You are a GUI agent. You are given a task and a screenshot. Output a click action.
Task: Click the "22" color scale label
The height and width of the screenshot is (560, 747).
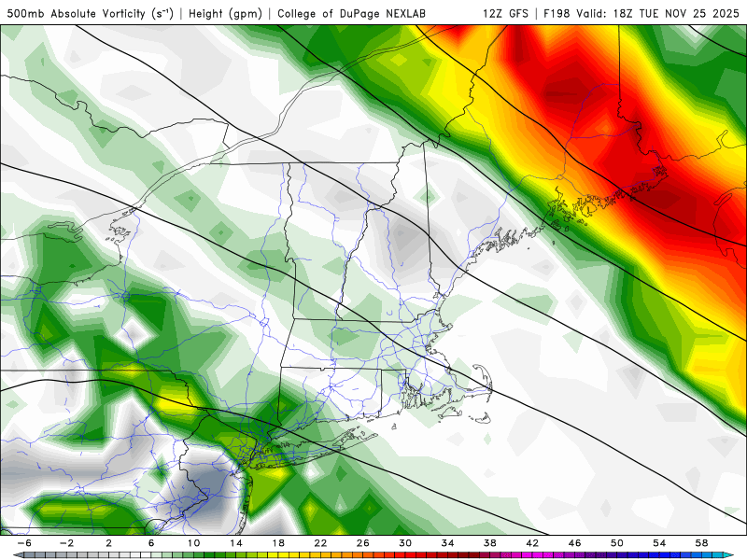(x=320, y=543)
